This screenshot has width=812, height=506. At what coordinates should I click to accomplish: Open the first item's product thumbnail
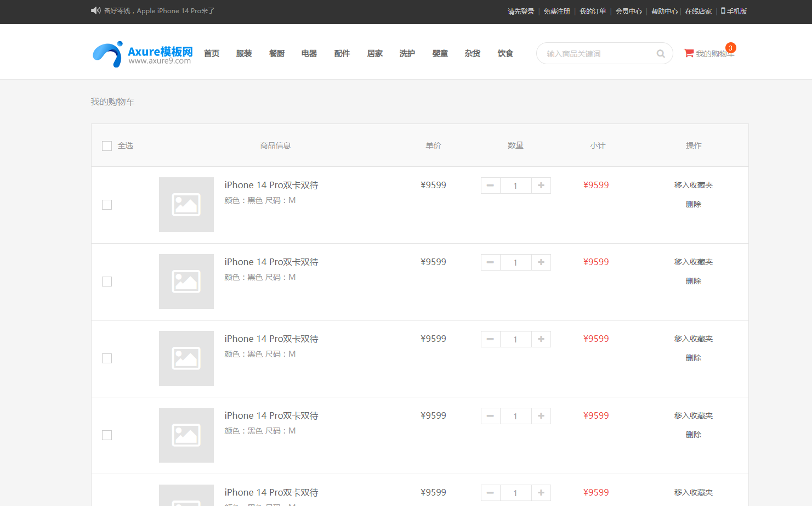click(186, 205)
